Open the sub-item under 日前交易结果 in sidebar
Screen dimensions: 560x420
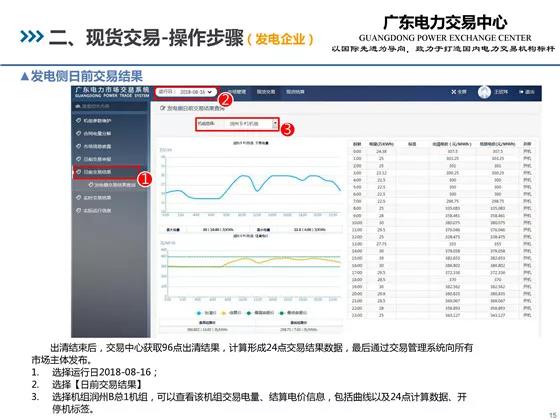point(112,185)
